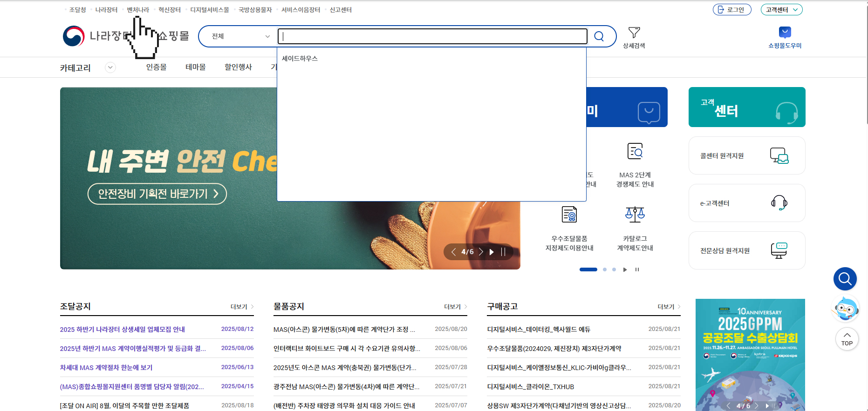The image size is (868, 411).
Task: Jump to page top with TOP button
Action: [x=847, y=339]
